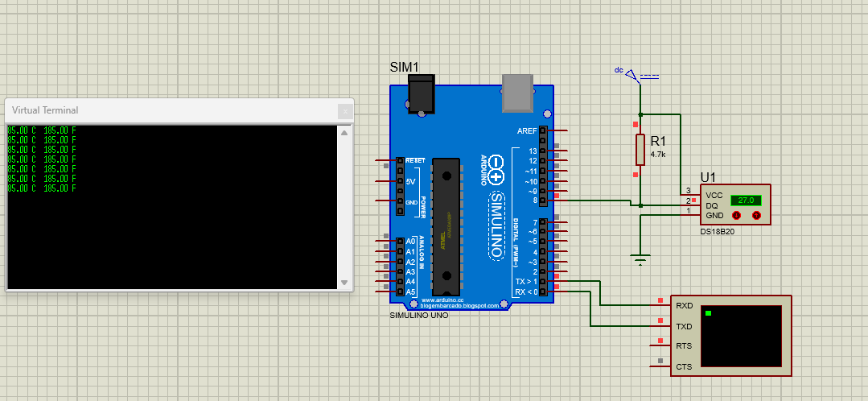Click the TXD pin label on terminal component

tap(685, 327)
